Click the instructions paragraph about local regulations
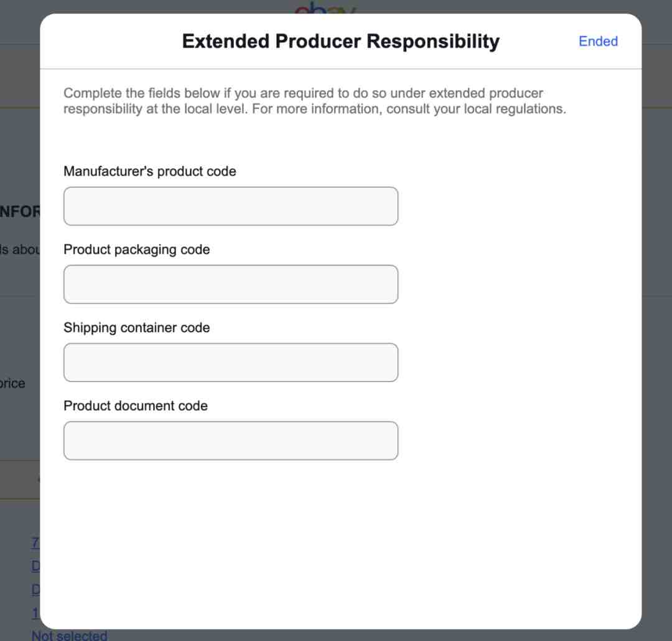This screenshot has width=672, height=641. coord(315,101)
